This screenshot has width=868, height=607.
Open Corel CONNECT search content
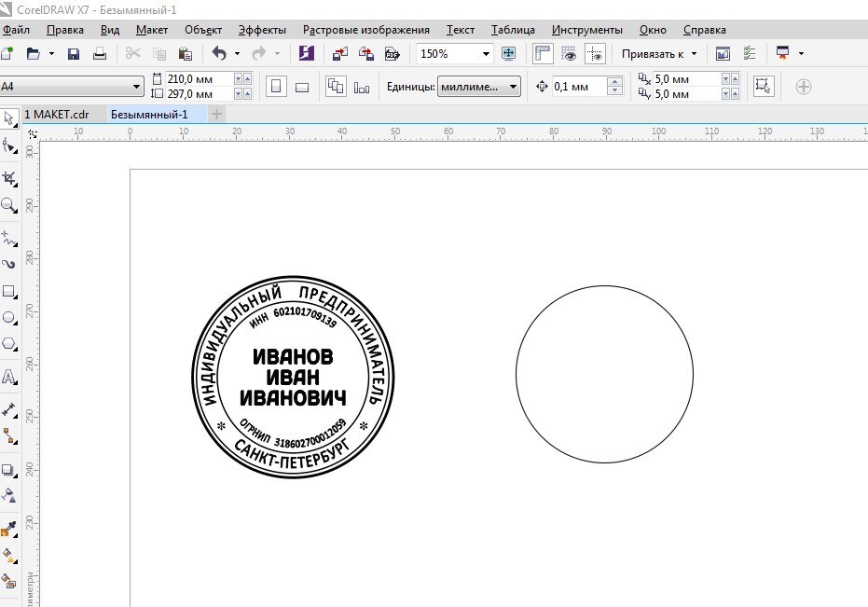click(306, 54)
